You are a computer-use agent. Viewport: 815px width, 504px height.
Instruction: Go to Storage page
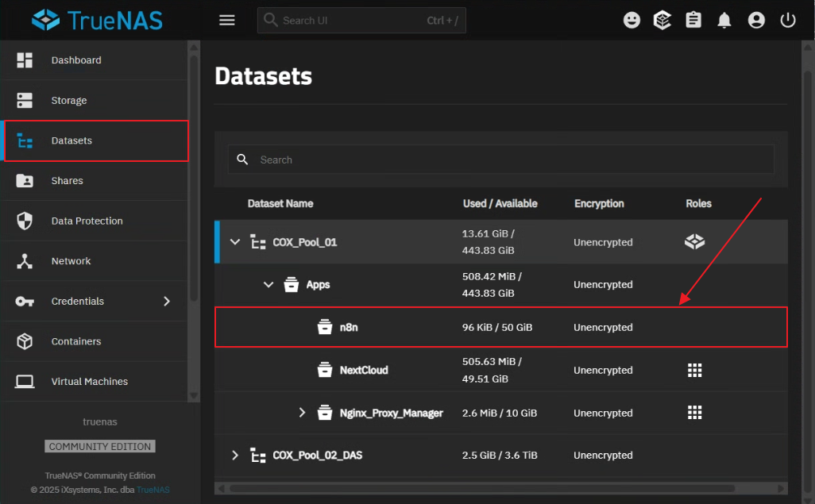[x=94, y=100]
